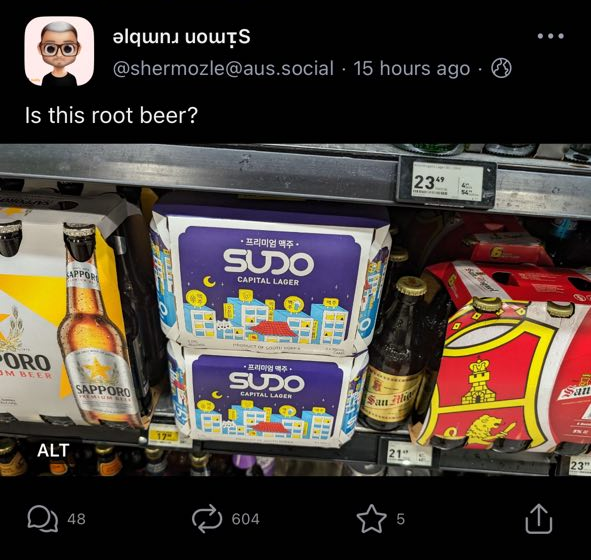591x560 pixels.
Task: Open the @shermozle@aus.social handle
Action: pos(223,69)
